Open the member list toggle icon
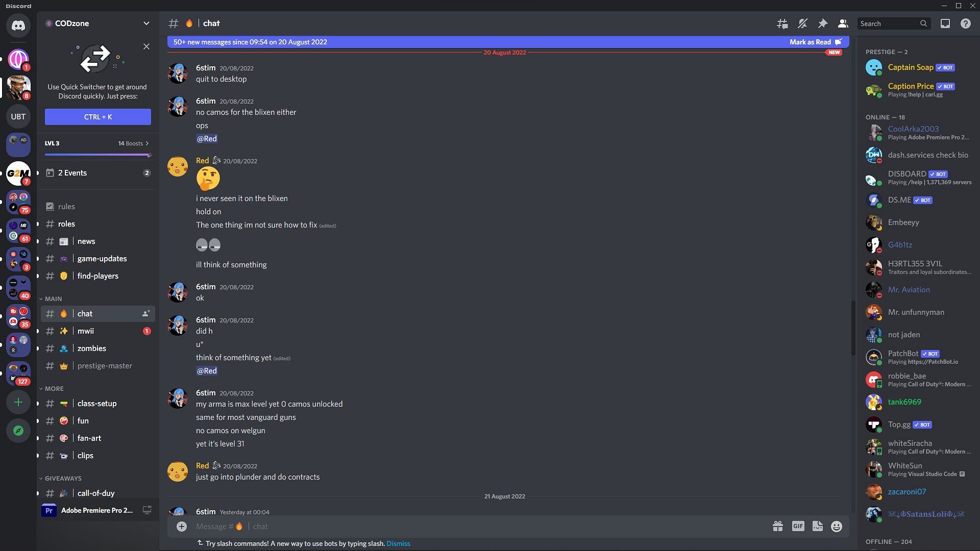Screen dimensions: 980x551 pos(843,23)
